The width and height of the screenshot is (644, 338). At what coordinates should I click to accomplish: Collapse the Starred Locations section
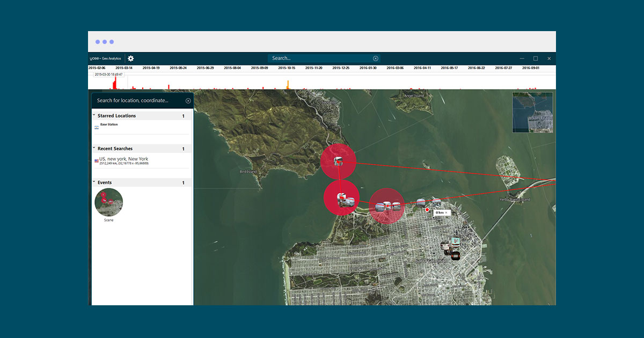[x=94, y=115]
